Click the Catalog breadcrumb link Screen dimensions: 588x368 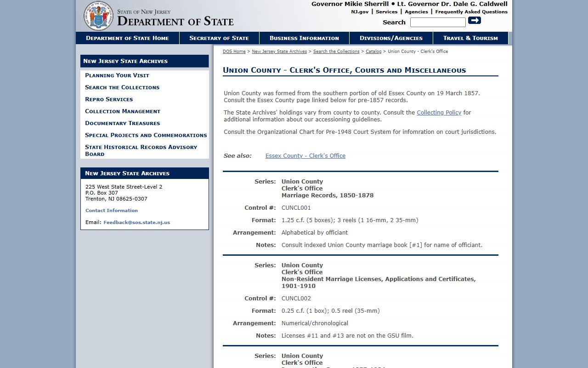(x=373, y=52)
